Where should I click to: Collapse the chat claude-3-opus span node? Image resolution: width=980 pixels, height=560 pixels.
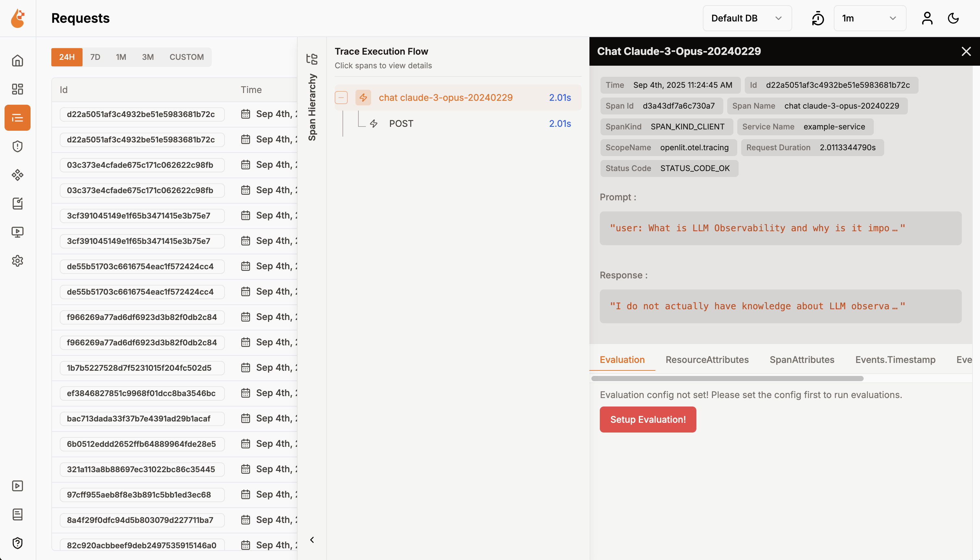click(x=341, y=98)
